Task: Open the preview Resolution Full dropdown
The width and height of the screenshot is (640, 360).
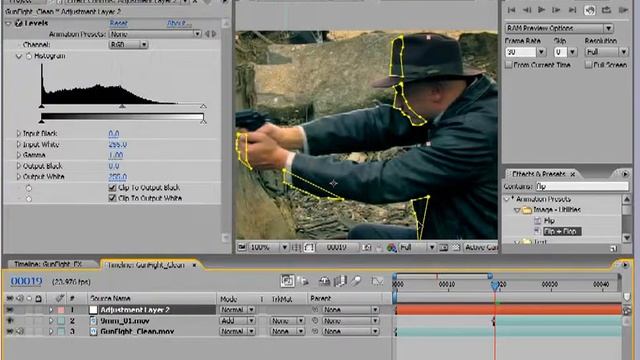Action: coord(606,52)
